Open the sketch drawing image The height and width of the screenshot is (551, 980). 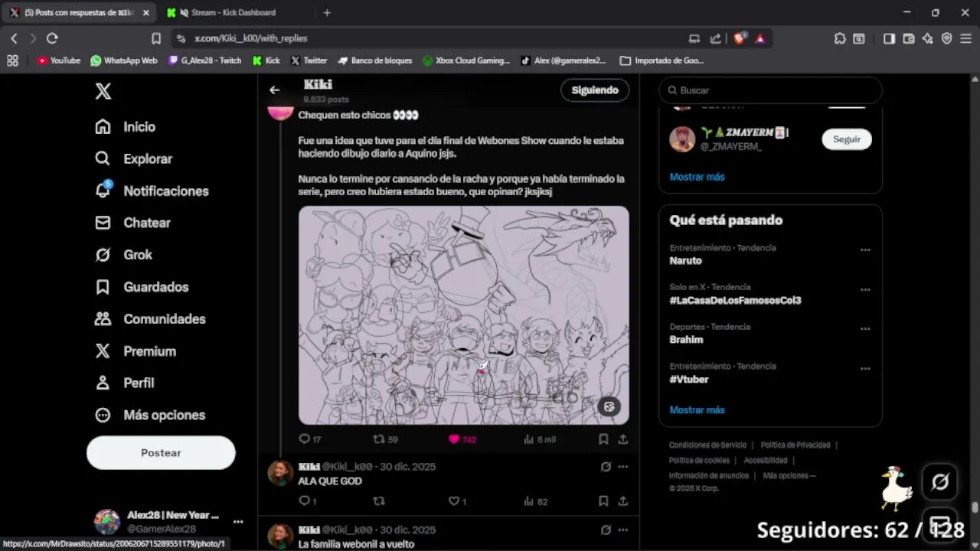click(463, 315)
